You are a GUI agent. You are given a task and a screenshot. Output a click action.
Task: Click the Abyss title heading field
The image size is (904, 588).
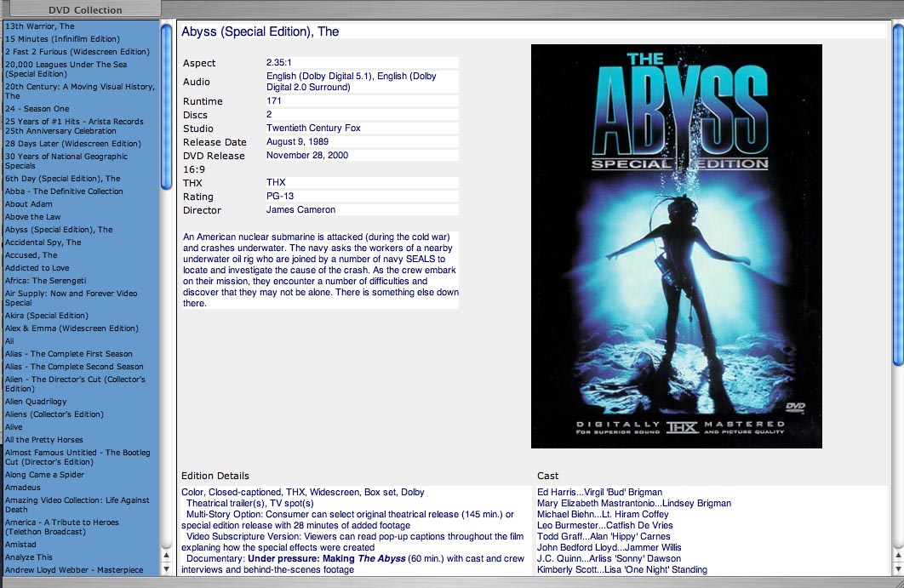click(x=260, y=31)
